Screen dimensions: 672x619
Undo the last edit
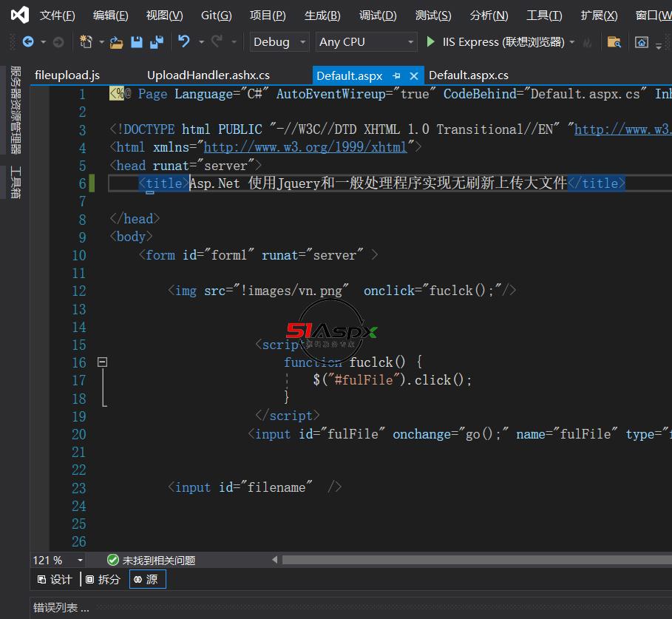184,41
